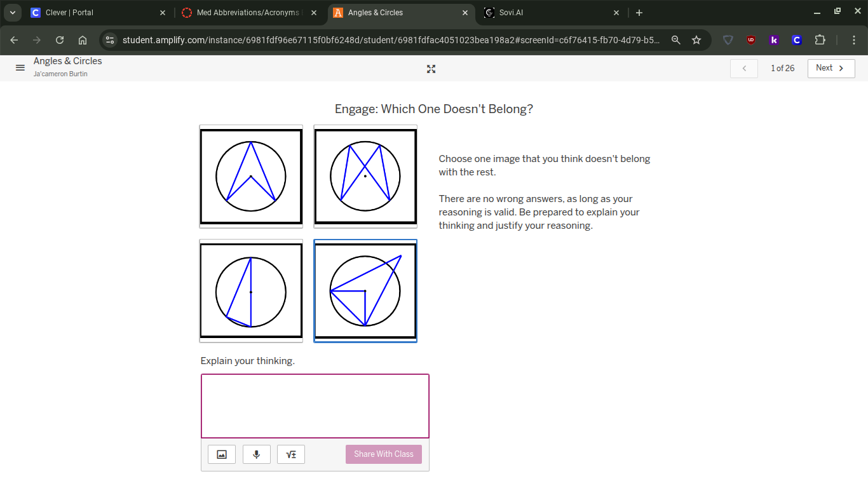Open Chrome's three-dot menu
868x488 pixels.
[x=854, y=39]
